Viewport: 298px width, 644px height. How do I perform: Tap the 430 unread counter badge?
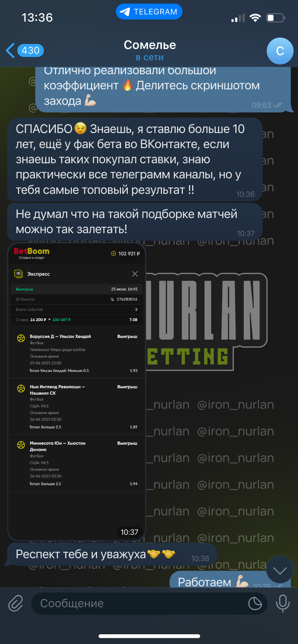(31, 50)
